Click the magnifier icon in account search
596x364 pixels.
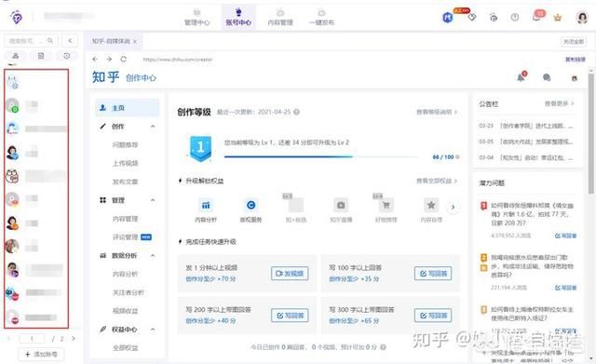[50, 41]
